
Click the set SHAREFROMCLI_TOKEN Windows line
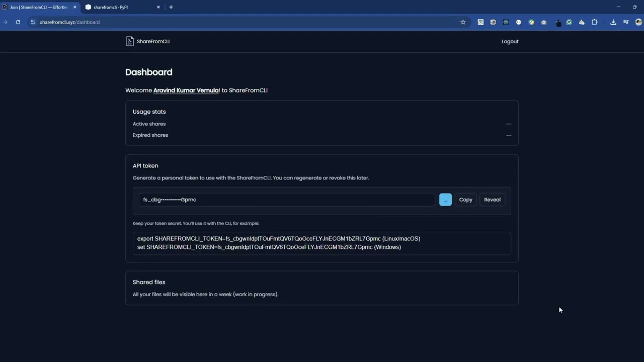click(x=269, y=247)
